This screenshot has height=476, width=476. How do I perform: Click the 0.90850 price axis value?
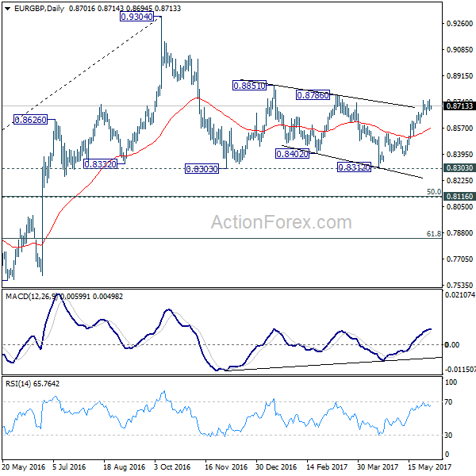pyautogui.click(x=459, y=49)
